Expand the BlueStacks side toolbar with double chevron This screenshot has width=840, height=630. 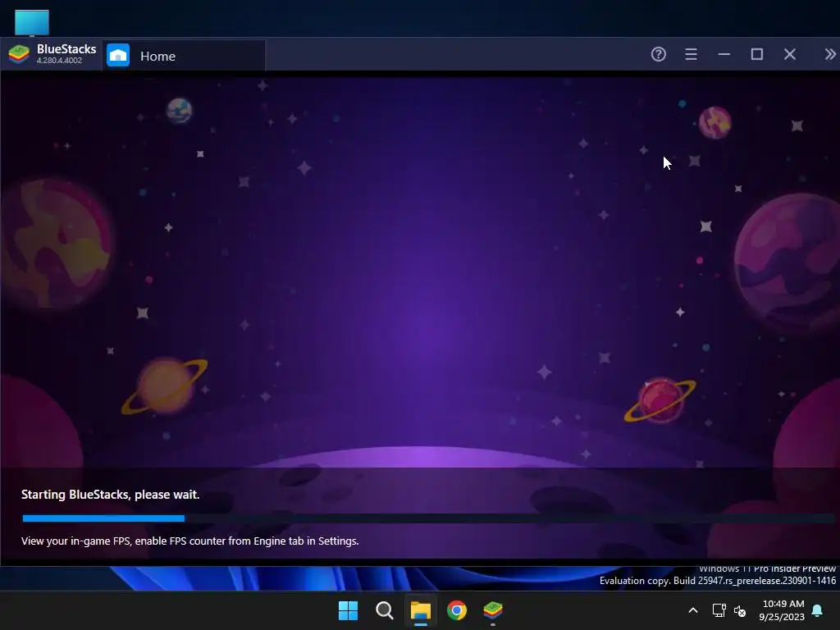pyautogui.click(x=830, y=54)
